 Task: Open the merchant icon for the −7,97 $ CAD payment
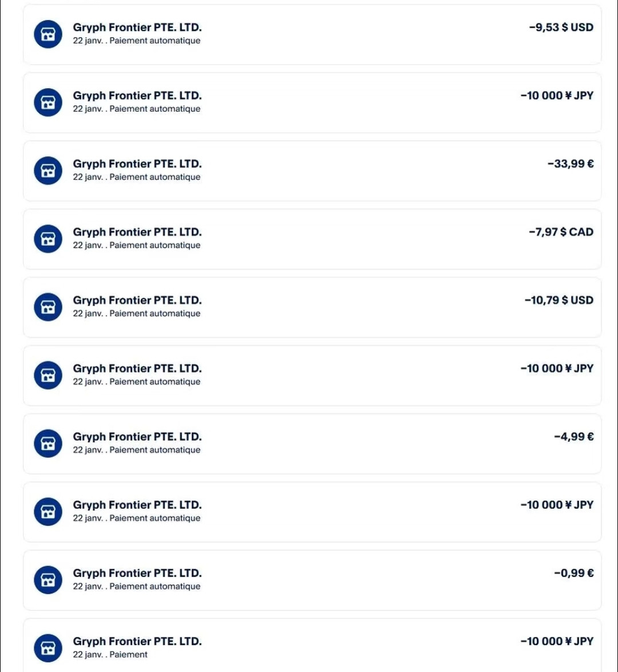point(48,239)
